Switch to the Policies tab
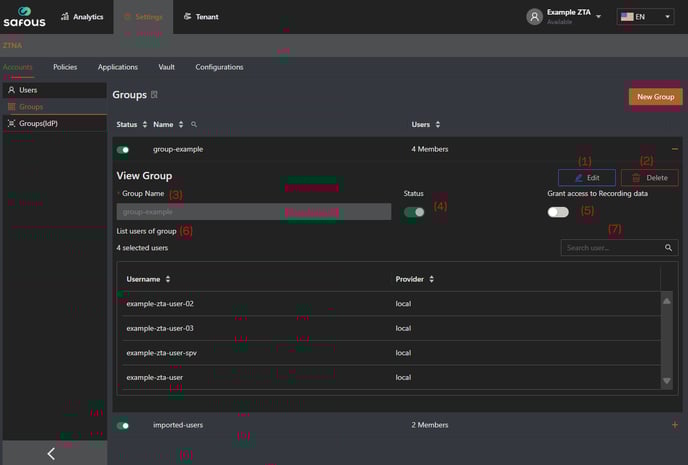688x465 pixels. click(x=65, y=67)
